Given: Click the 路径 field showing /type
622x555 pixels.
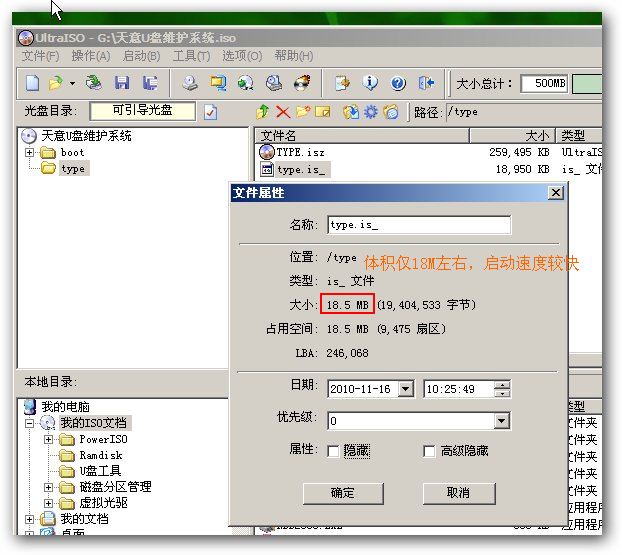Looking at the screenshot, I should pos(524,112).
